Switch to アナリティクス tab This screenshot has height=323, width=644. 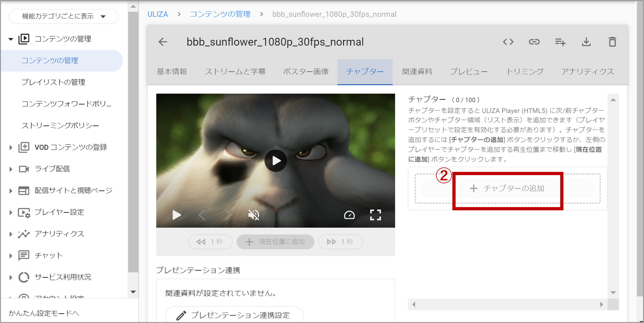coord(587,72)
